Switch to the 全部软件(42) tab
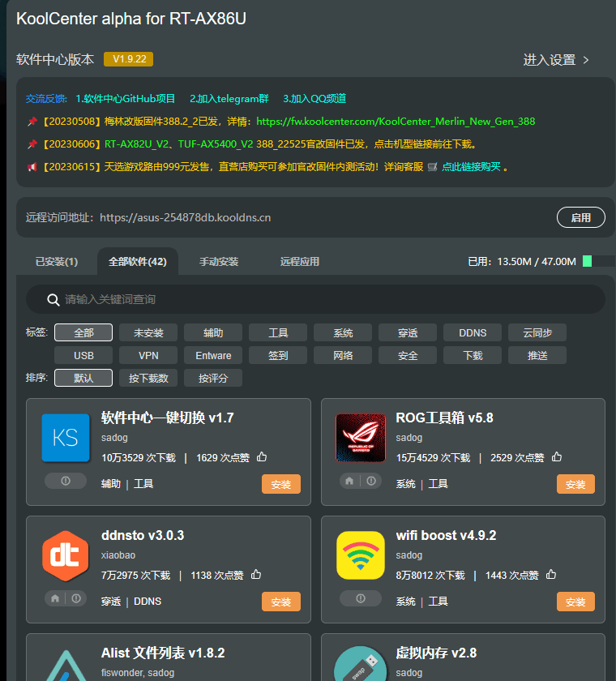616x681 pixels. 138,261
